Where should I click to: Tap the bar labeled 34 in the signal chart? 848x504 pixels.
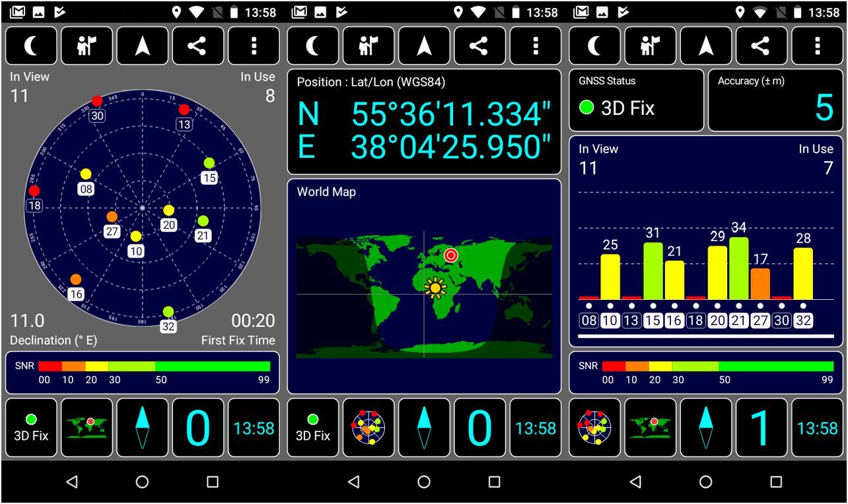coord(738,268)
